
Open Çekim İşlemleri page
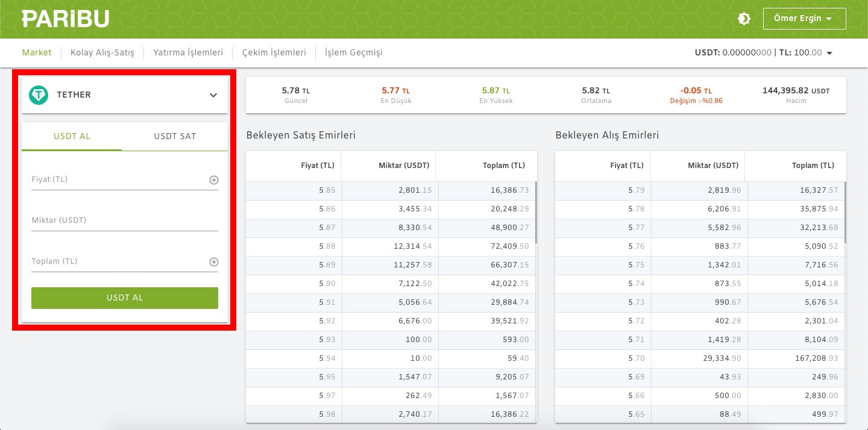tap(274, 52)
